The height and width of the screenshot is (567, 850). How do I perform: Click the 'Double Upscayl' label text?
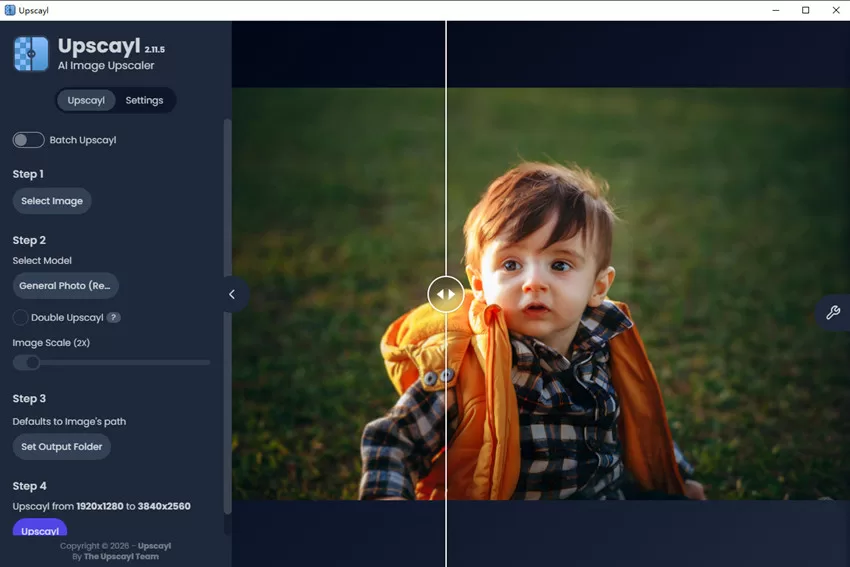point(67,318)
